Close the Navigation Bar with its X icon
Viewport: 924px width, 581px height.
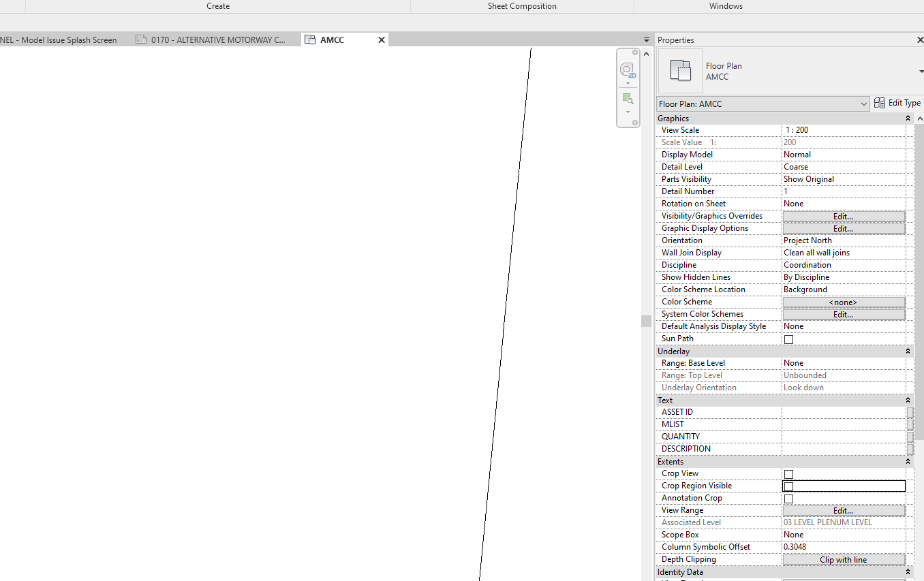[635, 52]
